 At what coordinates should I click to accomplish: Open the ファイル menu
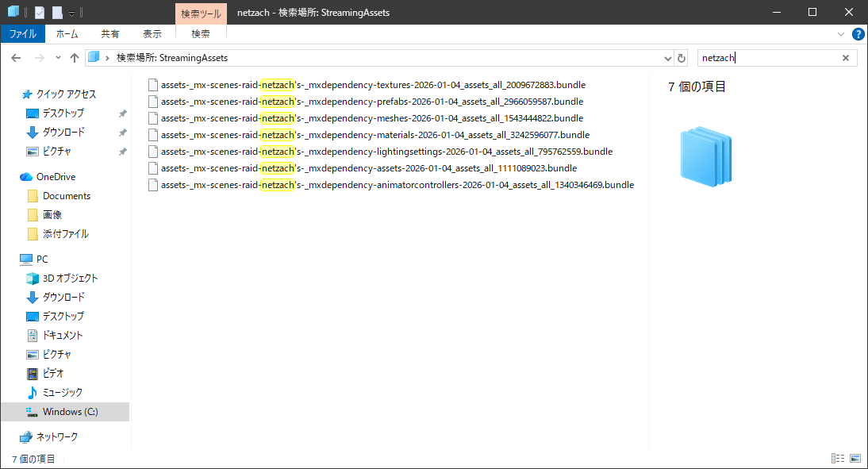(22, 34)
